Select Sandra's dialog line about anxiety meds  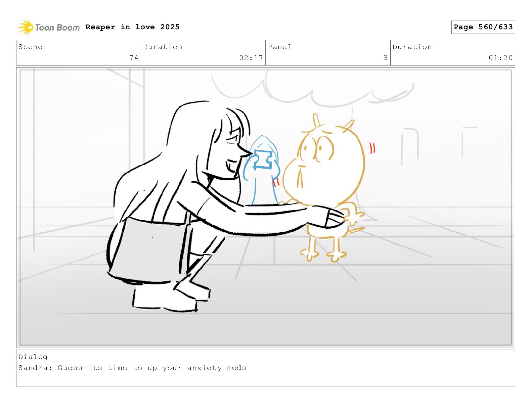pyautogui.click(x=132, y=368)
